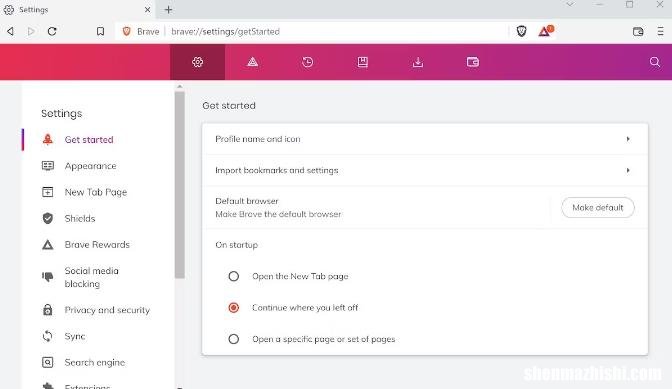This screenshot has height=389, width=672.
Task: Click the Brave Shields lion icon in the address bar
Action: (522, 31)
